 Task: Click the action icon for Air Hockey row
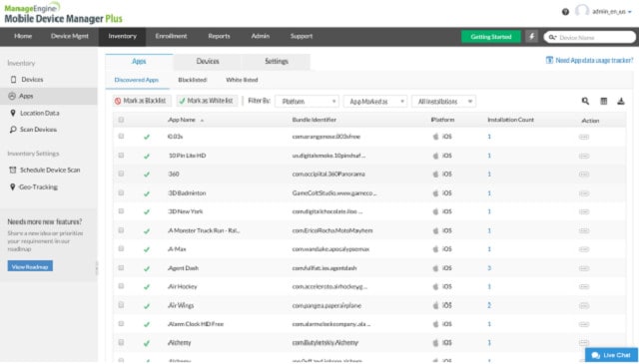[x=584, y=286]
